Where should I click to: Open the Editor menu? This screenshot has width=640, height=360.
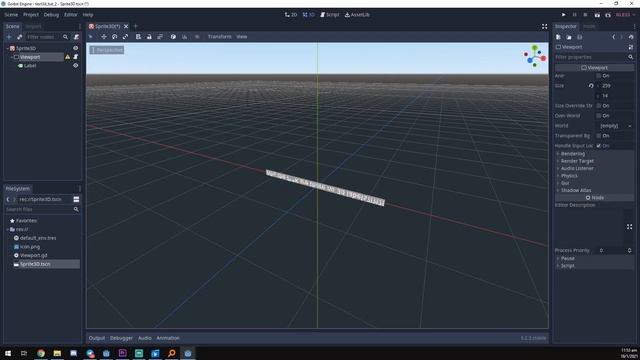click(x=71, y=15)
